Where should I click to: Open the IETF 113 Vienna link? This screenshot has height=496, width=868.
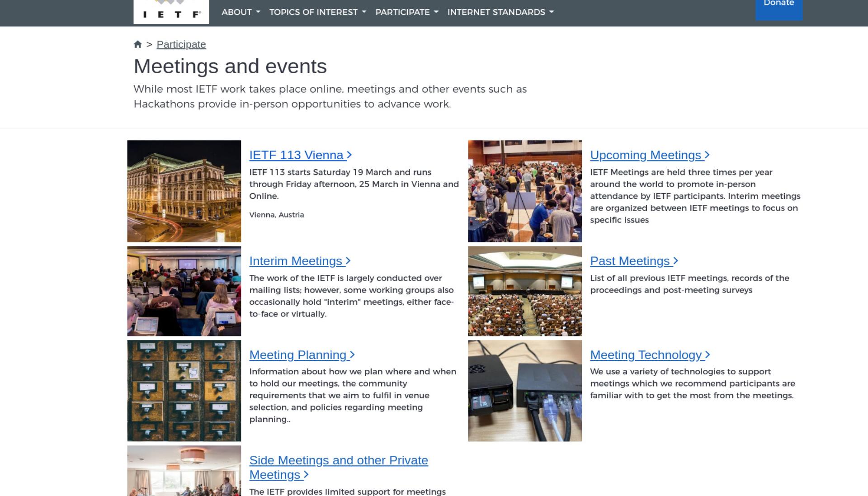tap(301, 155)
